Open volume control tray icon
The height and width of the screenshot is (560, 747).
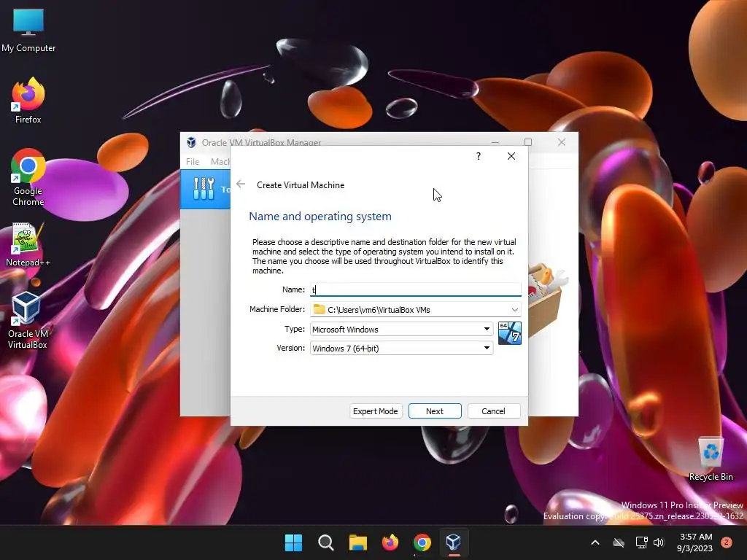659,542
